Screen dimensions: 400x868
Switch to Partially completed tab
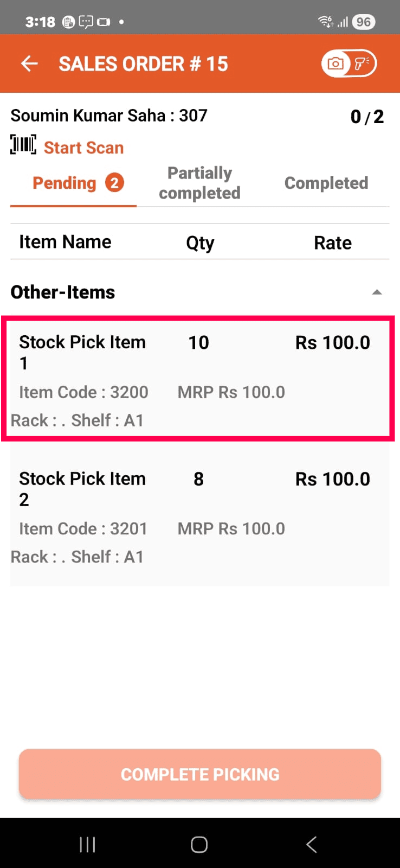pyautogui.click(x=199, y=183)
